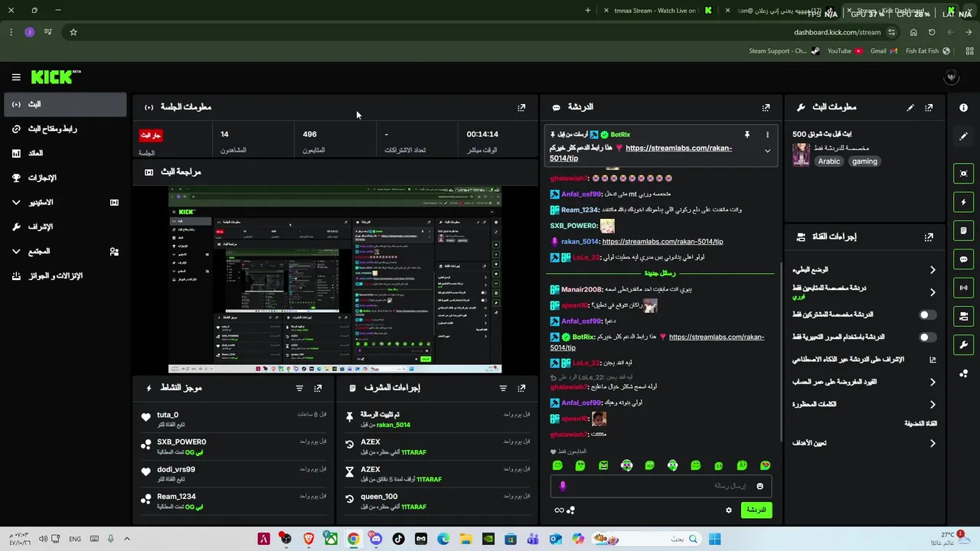The image size is (980, 551).
Task: Toggle the stream preview widget in rail
Action: point(963,174)
